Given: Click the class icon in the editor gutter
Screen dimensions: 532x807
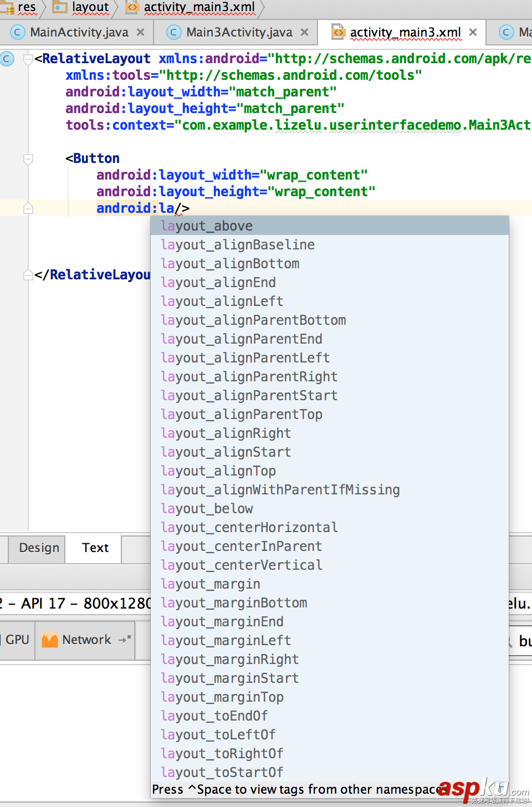Looking at the screenshot, I should point(7,59).
